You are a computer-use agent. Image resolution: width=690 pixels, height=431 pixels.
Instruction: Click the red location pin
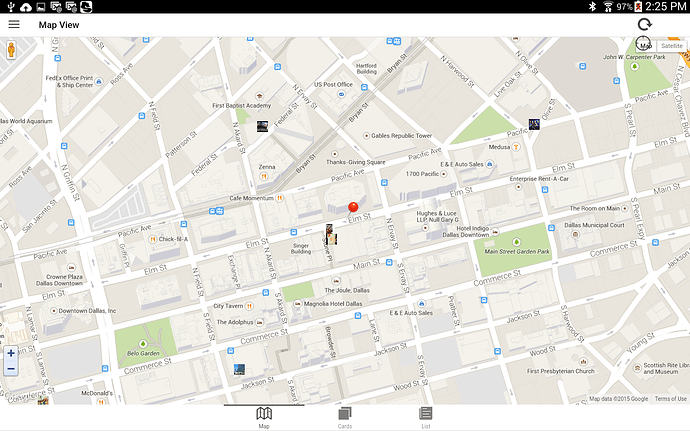pos(353,207)
